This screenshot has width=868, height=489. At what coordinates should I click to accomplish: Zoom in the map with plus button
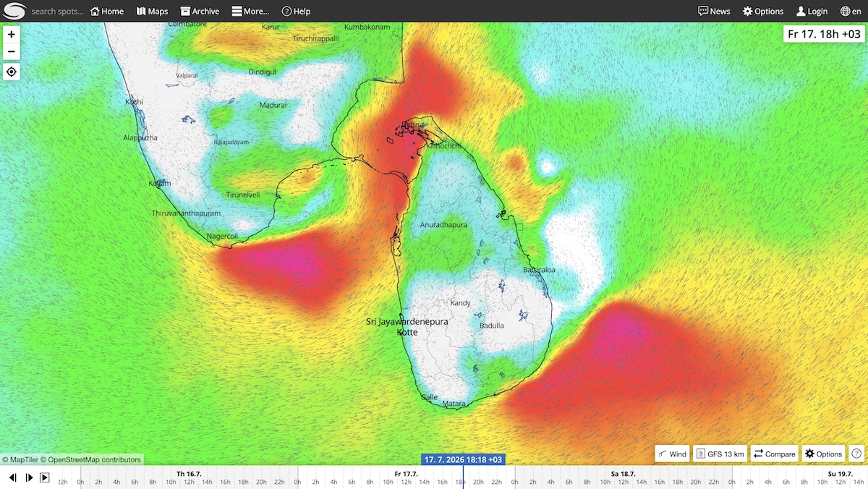pyautogui.click(x=12, y=34)
